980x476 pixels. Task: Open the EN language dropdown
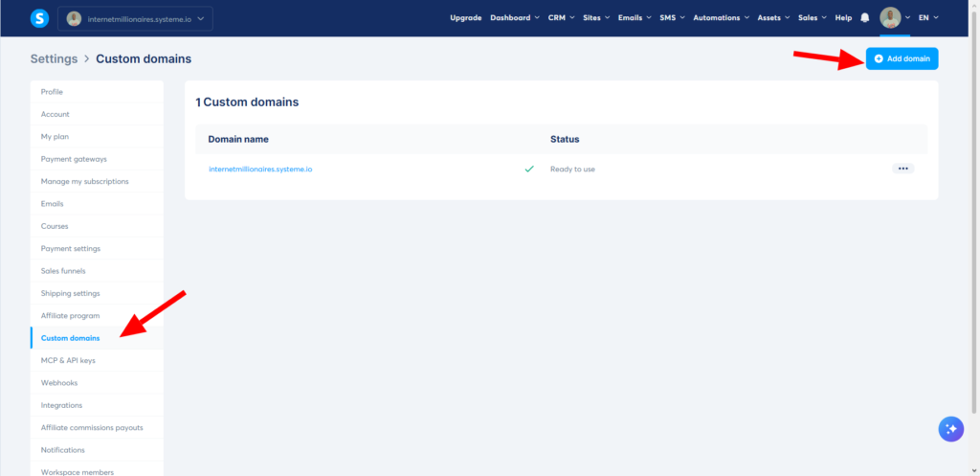928,18
